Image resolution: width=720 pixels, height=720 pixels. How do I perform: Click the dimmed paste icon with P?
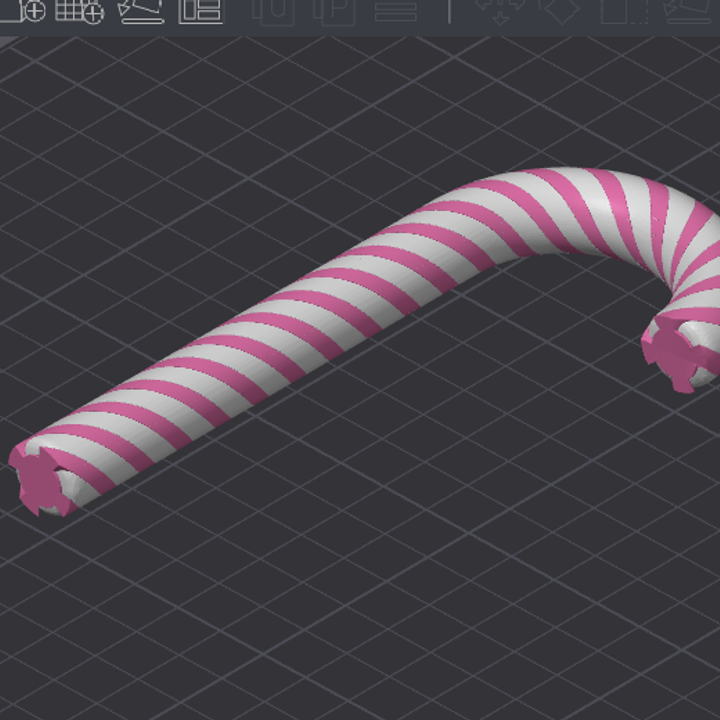point(334,9)
